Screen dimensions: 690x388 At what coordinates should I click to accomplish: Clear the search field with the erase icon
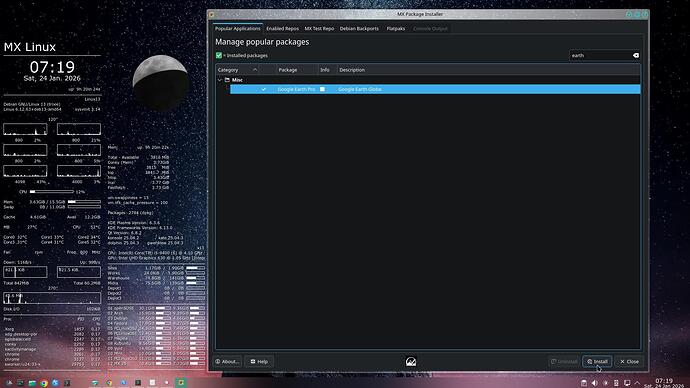635,55
